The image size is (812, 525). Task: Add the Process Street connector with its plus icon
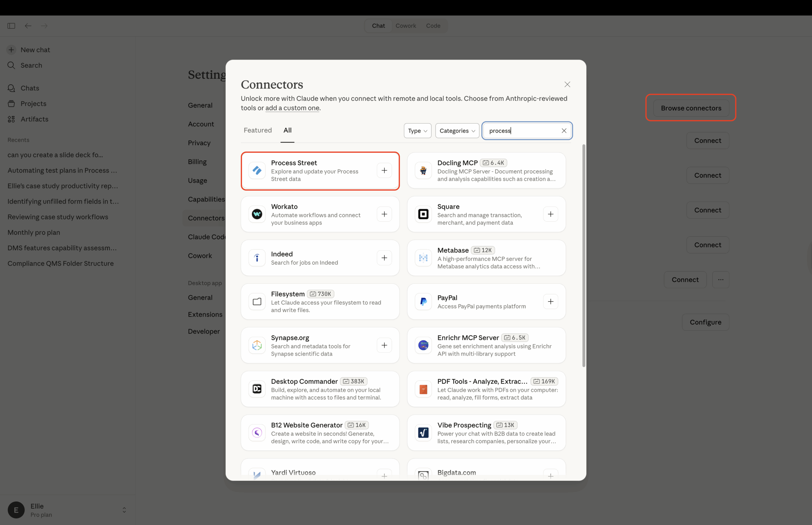(x=384, y=170)
